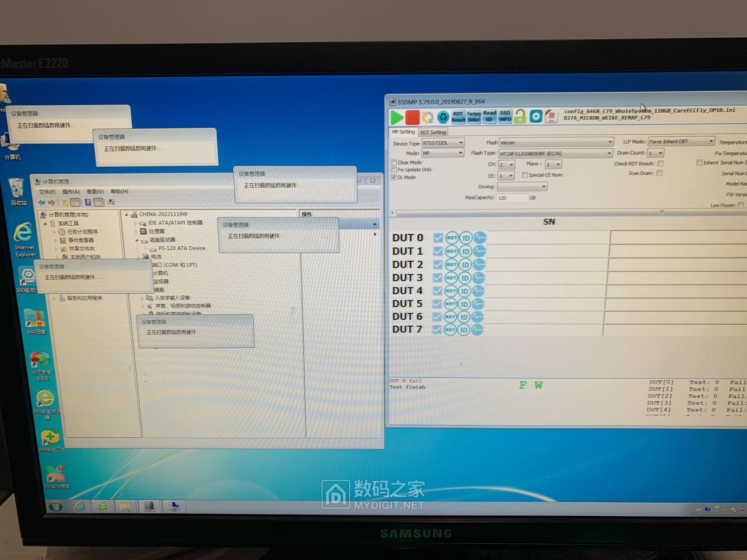The image size is (747, 560).
Task: Open the Flash Type dropdown
Action: pyautogui.click(x=555, y=154)
